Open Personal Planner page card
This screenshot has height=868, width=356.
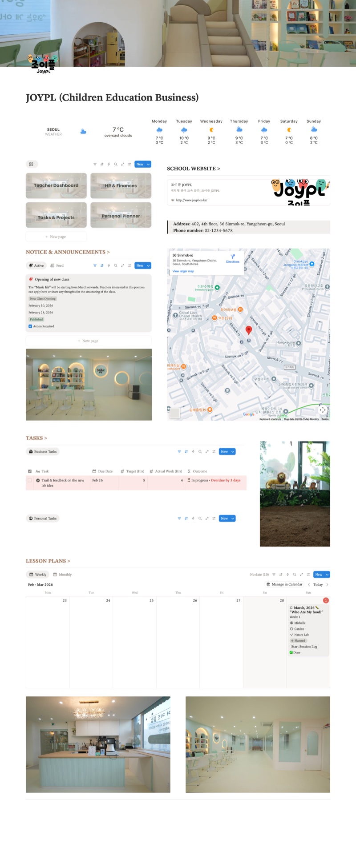pos(121,215)
